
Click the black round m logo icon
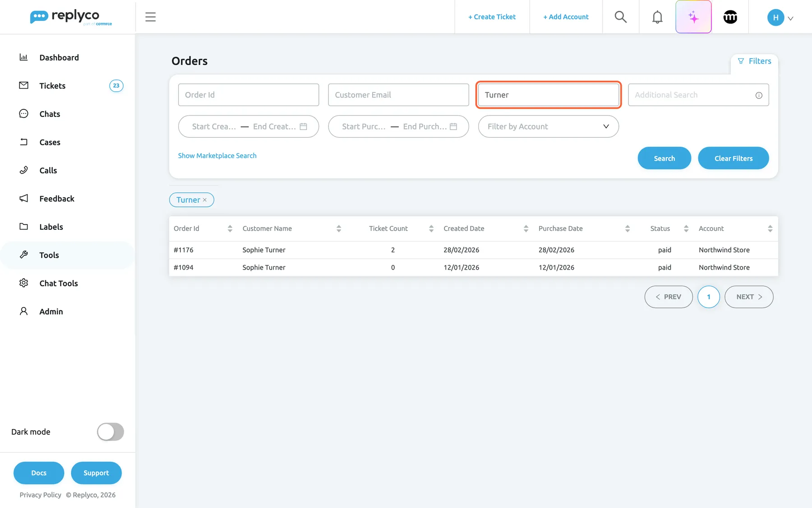tap(730, 17)
